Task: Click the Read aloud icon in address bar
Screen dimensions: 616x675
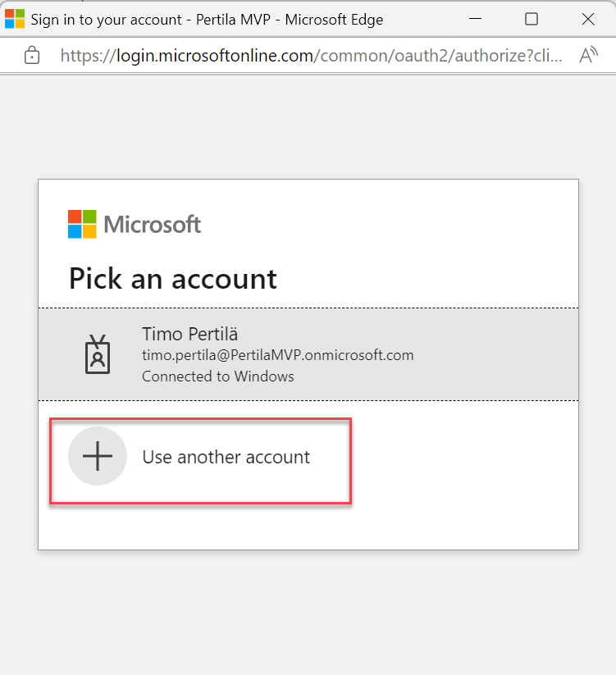Action: (x=588, y=56)
